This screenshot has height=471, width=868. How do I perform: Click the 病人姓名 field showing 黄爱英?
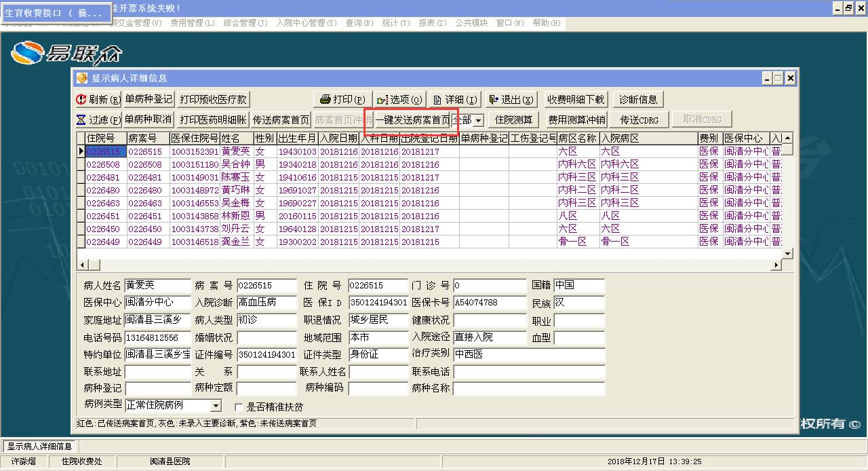pyautogui.click(x=158, y=286)
